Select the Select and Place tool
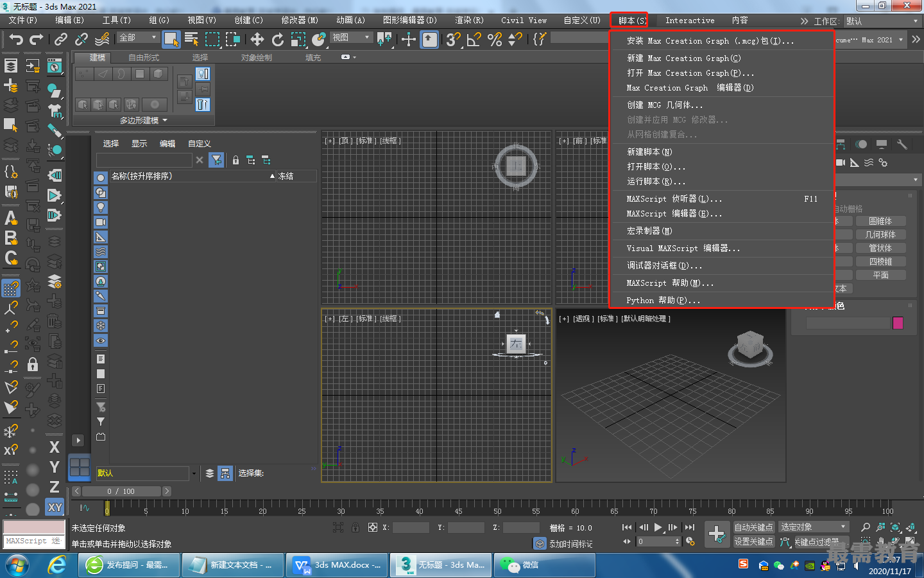The image size is (924, 578). point(319,40)
